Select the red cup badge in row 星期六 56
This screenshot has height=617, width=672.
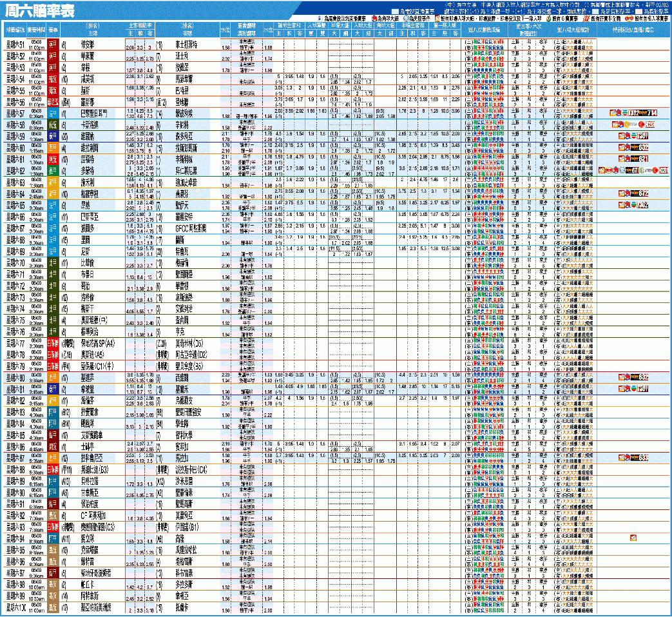pos(53,102)
